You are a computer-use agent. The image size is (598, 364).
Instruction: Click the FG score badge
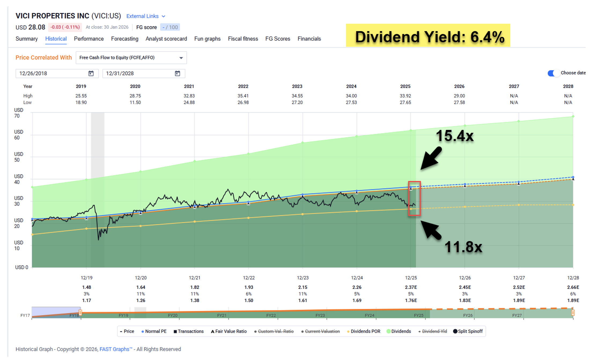tap(170, 27)
